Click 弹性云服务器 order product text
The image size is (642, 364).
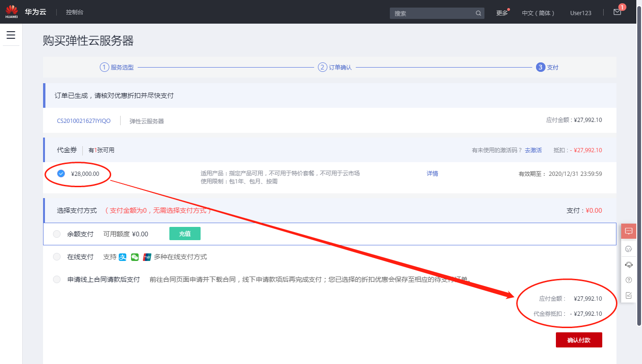tap(147, 121)
